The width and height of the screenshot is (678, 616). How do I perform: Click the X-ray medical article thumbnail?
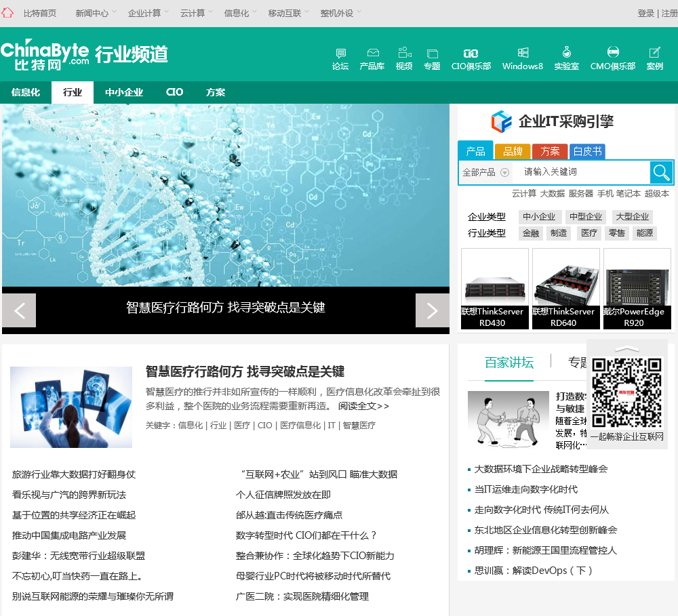pos(71,407)
